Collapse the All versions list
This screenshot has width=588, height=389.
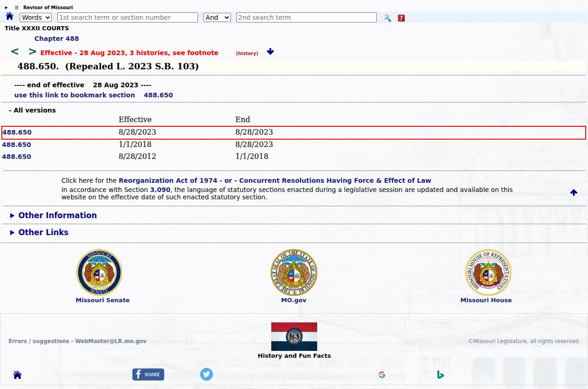32,110
